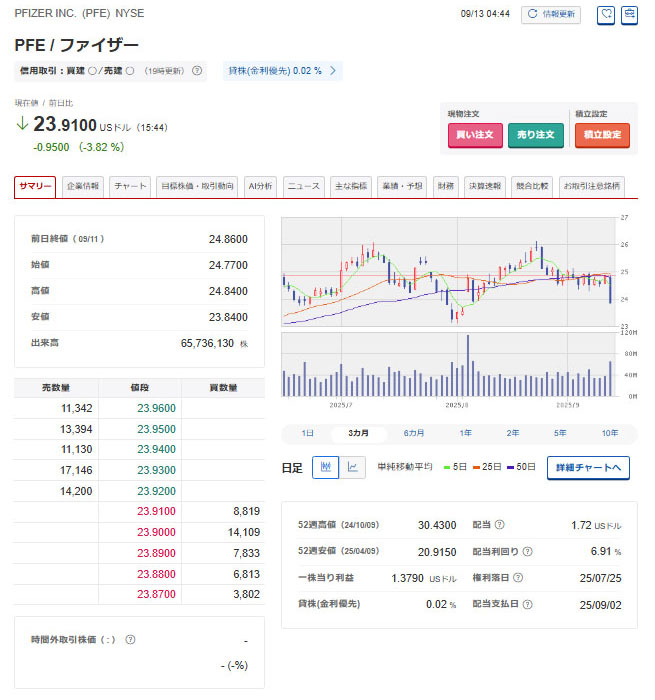655x700 pixels.
Task: Click the help icon beside 時間外取引株価
Action: (x=131, y=640)
